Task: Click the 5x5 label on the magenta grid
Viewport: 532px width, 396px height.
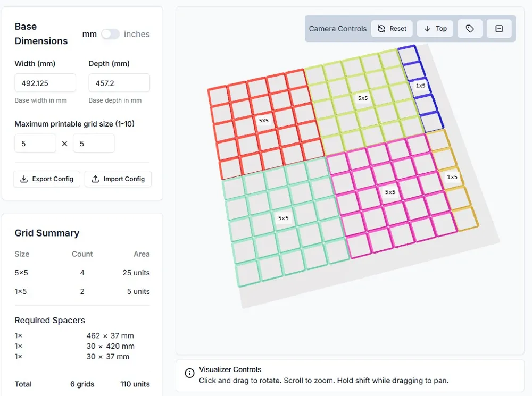Action: coord(390,192)
